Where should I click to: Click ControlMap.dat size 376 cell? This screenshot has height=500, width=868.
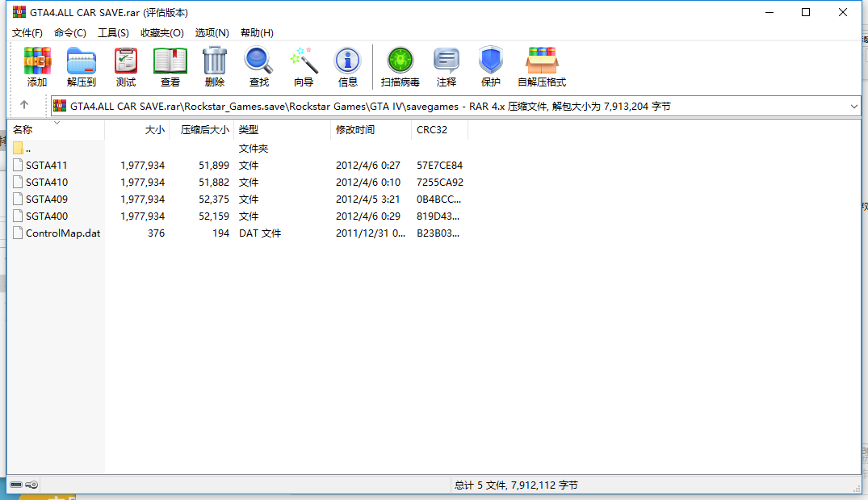point(156,233)
